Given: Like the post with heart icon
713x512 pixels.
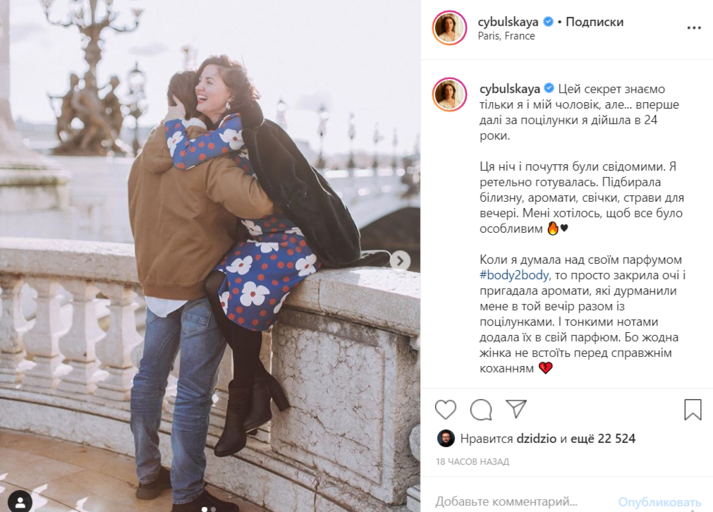Looking at the screenshot, I should click(x=446, y=409).
